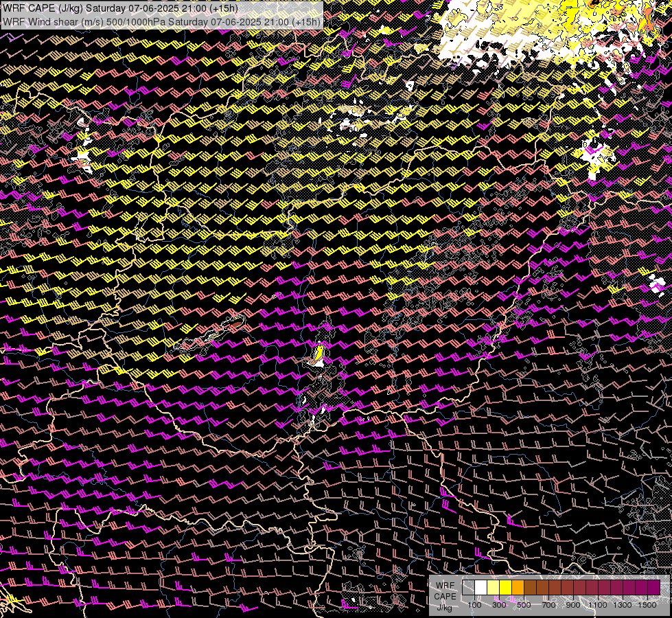
Task: Click the legend label '1300'
Action: [x=623, y=605]
